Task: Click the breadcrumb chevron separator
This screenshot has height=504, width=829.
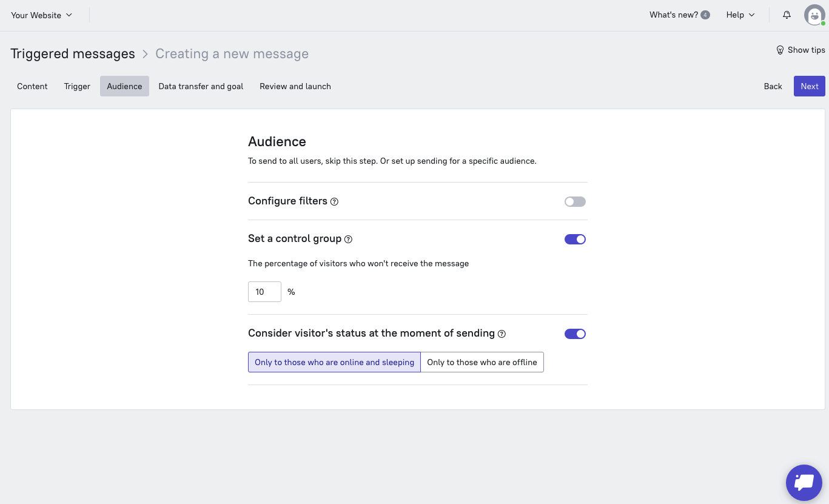Action: (x=145, y=54)
